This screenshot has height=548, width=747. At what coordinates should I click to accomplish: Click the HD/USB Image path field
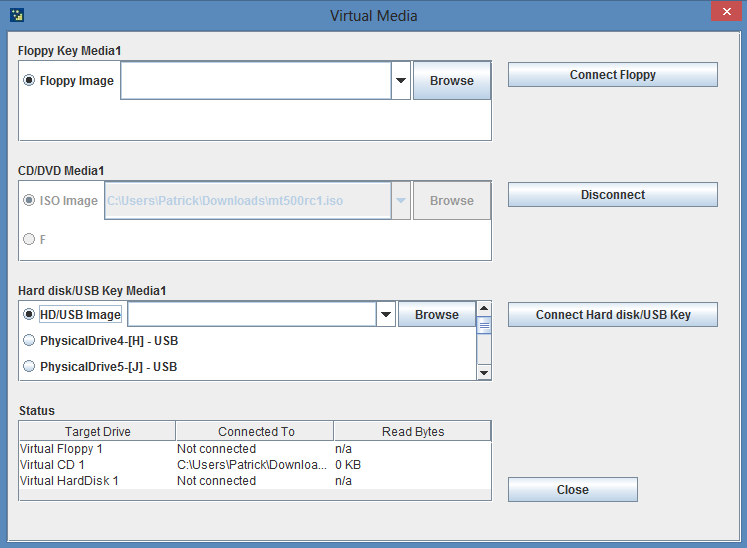click(250, 315)
